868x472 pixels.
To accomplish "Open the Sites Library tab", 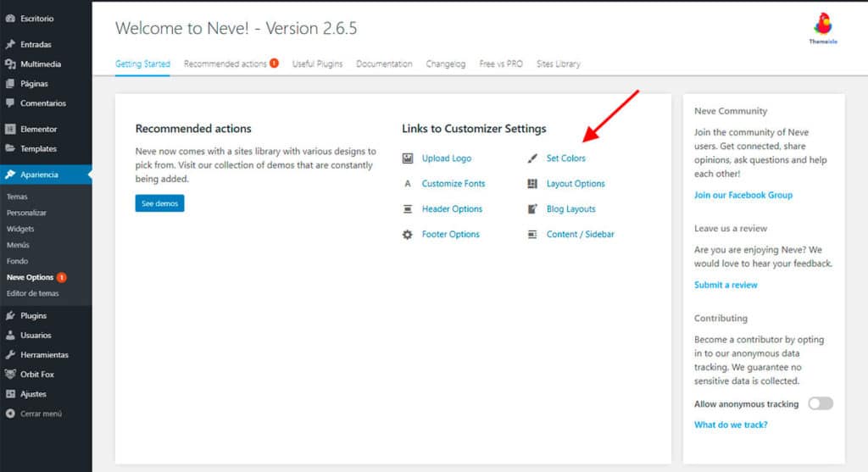I will tap(558, 64).
